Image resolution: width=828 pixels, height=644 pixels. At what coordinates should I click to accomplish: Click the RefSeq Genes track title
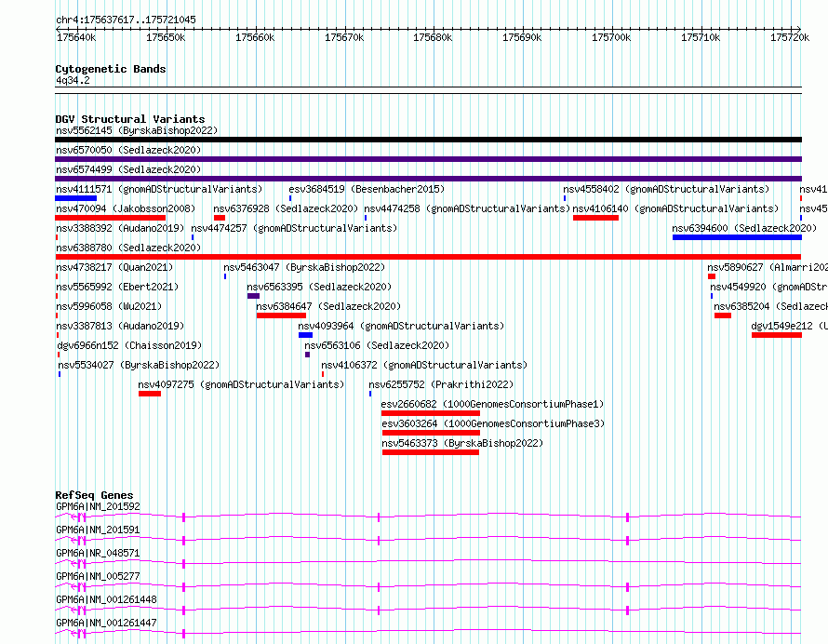coord(94,495)
